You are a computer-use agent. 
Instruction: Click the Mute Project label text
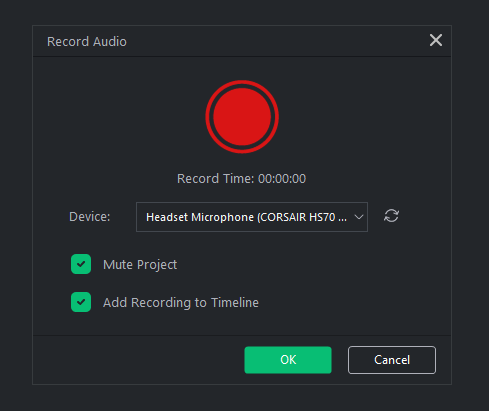(140, 265)
